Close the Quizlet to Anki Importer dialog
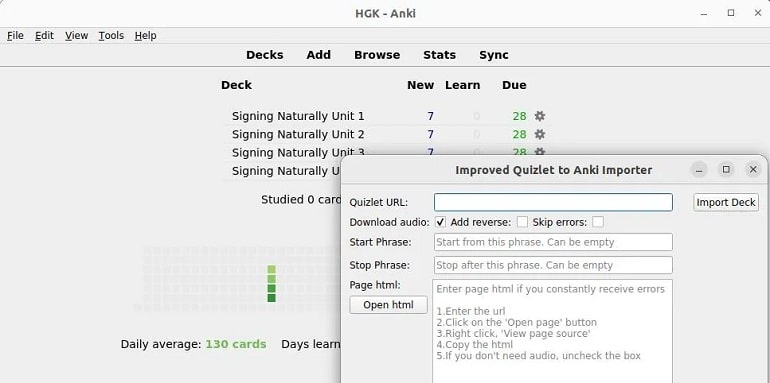Image resolution: width=770 pixels, height=383 pixels. pos(753,170)
